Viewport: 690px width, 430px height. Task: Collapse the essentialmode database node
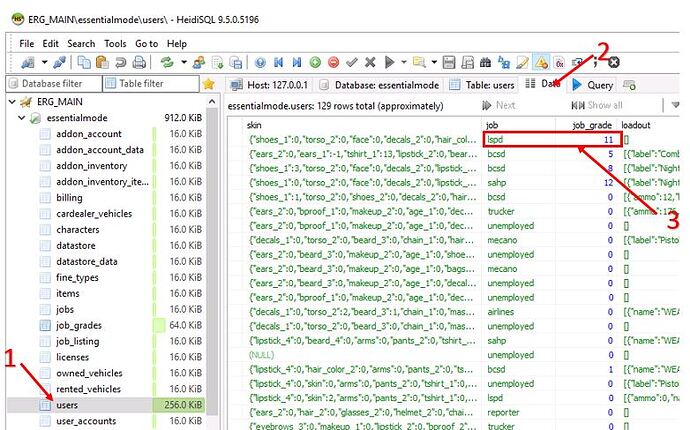click(21, 118)
